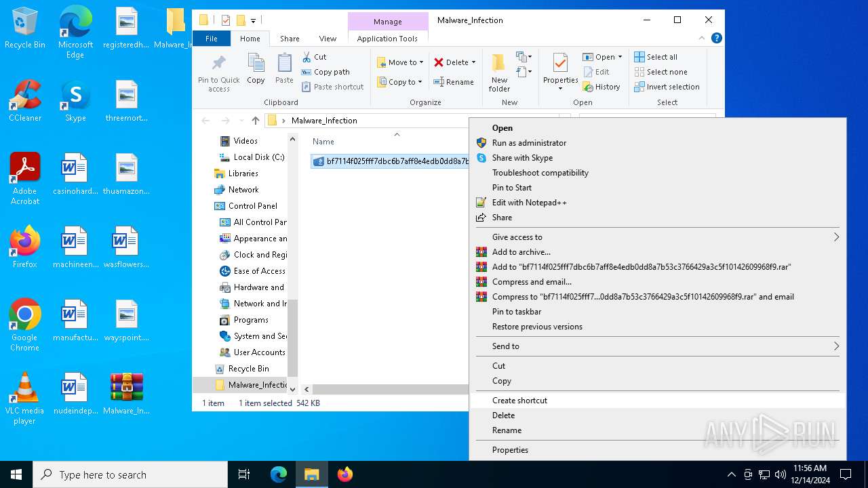Click Select all in ribbon
Image resolution: width=868 pixels, height=488 pixels.
(656, 57)
